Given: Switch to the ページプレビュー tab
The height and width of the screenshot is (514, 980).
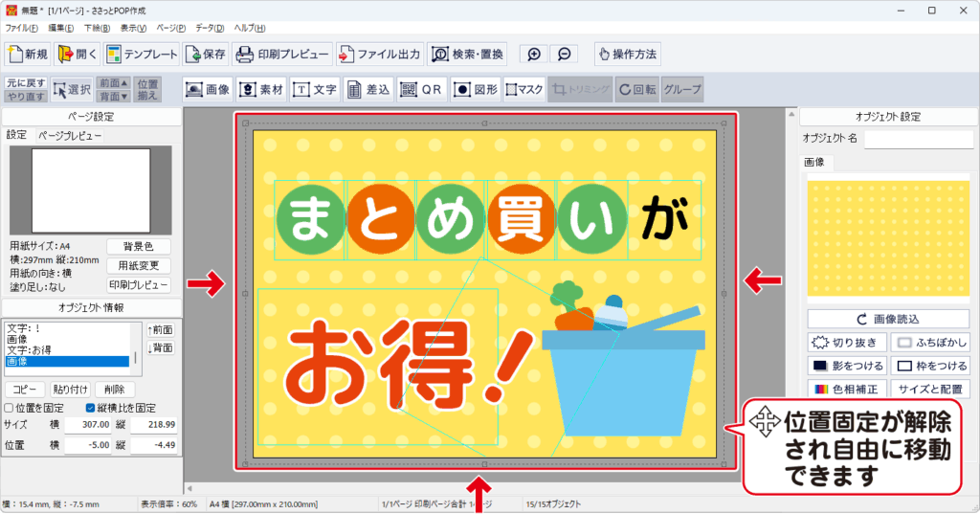Looking at the screenshot, I should coord(70,136).
